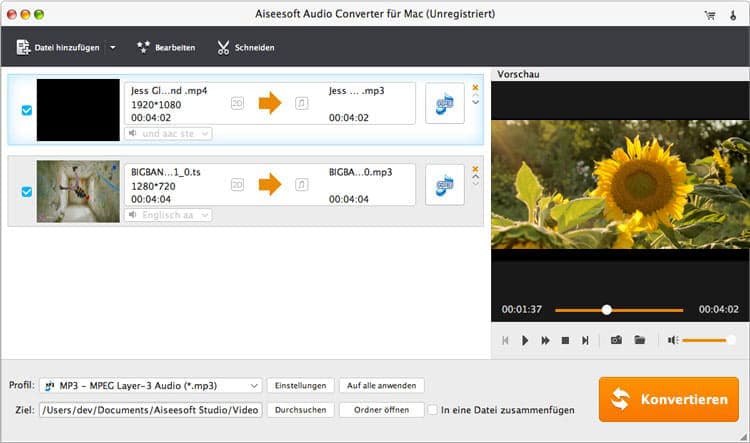The height and width of the screenshot is (443, 750).
Task: Click the Vorschau panel label
Action: click(x=518, y=74)
